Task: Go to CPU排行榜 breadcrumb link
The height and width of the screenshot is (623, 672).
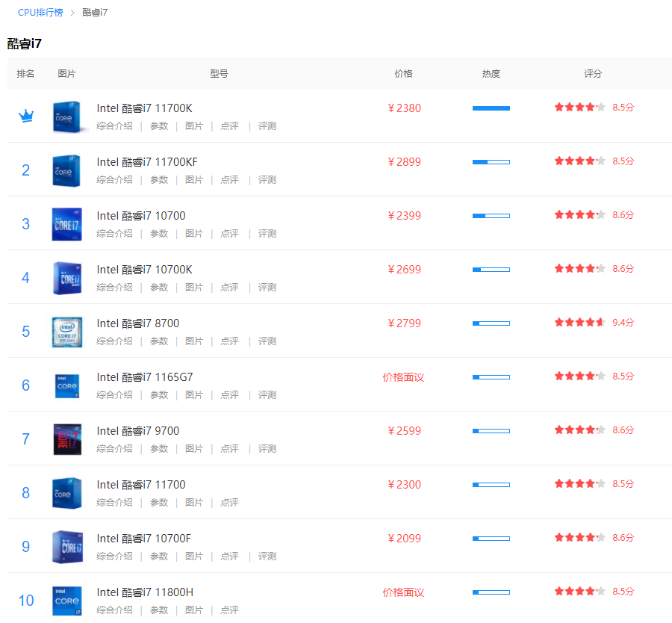Action: tap(40, 13)
